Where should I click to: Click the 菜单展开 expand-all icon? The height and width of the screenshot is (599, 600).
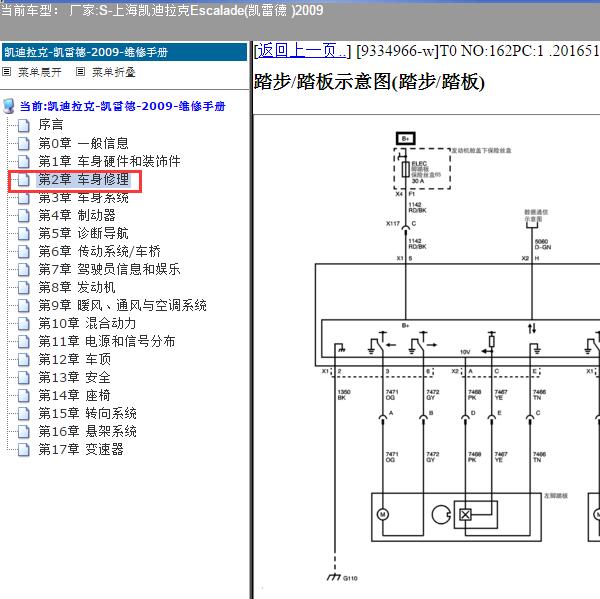point(7,72)
